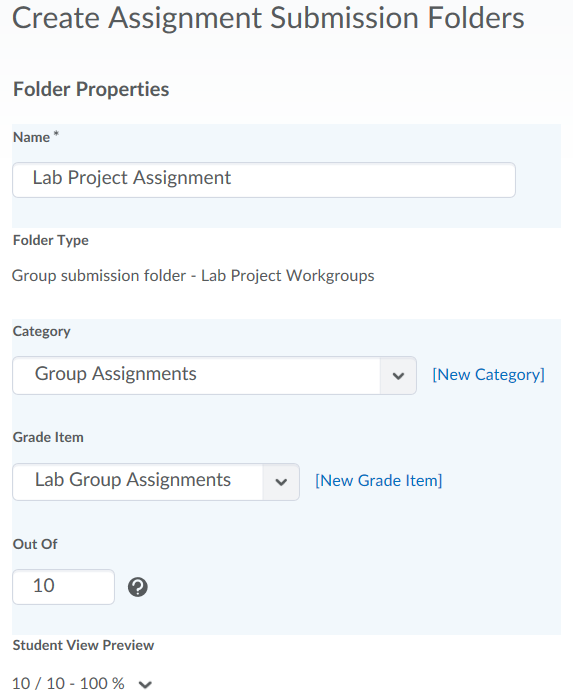This screenshot has width=573, height=698.
Task: Expand the Student View Preview chevron
Action: 145,684
